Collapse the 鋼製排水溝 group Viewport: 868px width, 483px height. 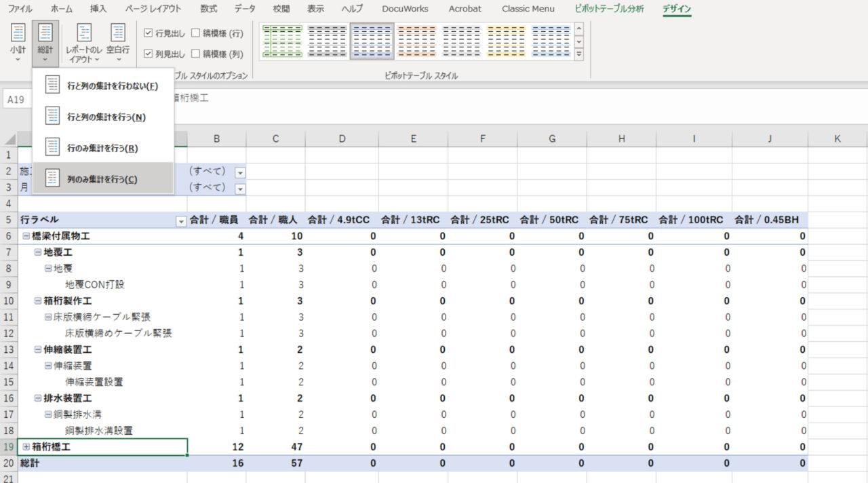(x=48, y=415)
